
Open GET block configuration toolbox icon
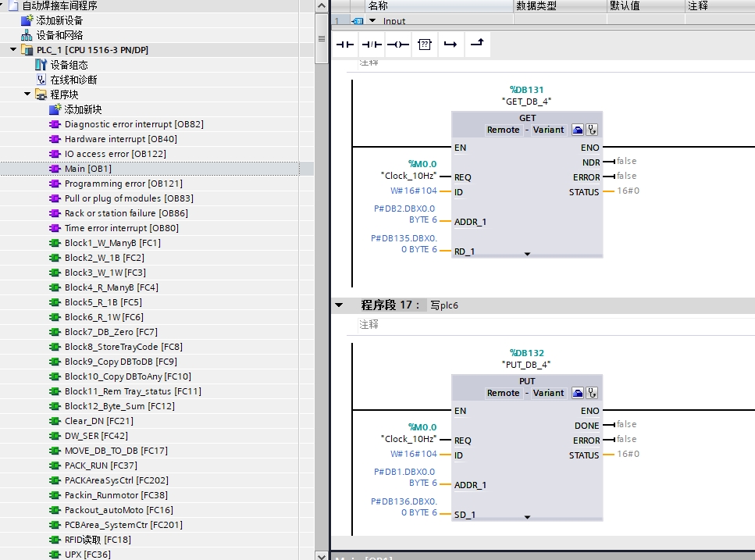578,130
